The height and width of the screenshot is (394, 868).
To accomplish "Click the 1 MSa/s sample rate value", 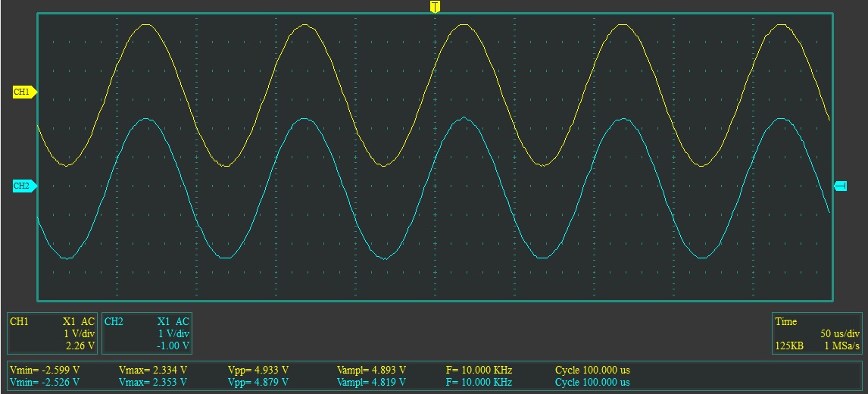I will click(842, 346).
